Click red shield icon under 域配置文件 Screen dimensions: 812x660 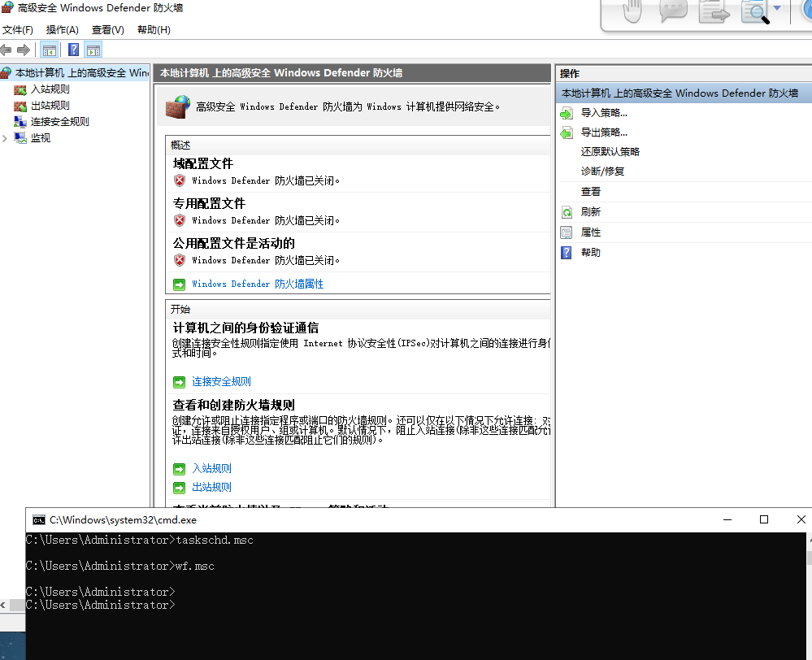tap(180, 180)
